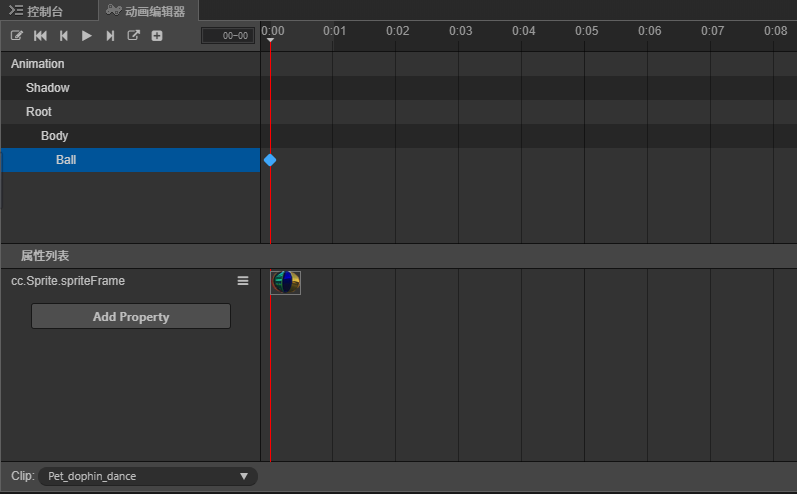
Task: Click the sprite frame thumbnail keyframe
Action: click(285, 283)
